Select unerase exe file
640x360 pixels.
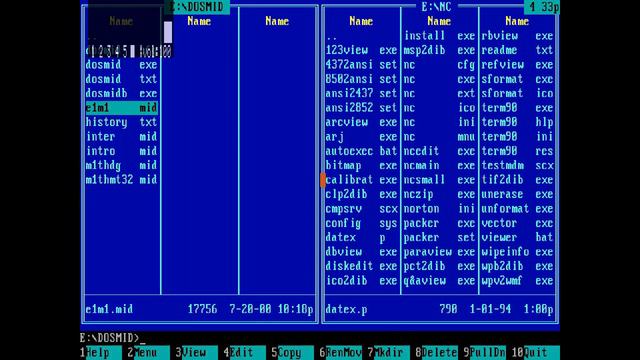click(518, 194)
